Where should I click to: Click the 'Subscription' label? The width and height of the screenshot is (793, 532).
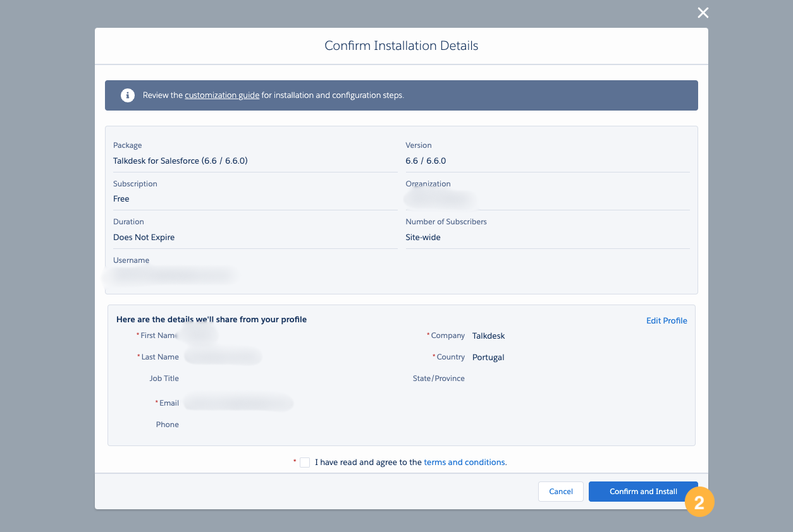[135, 184]
